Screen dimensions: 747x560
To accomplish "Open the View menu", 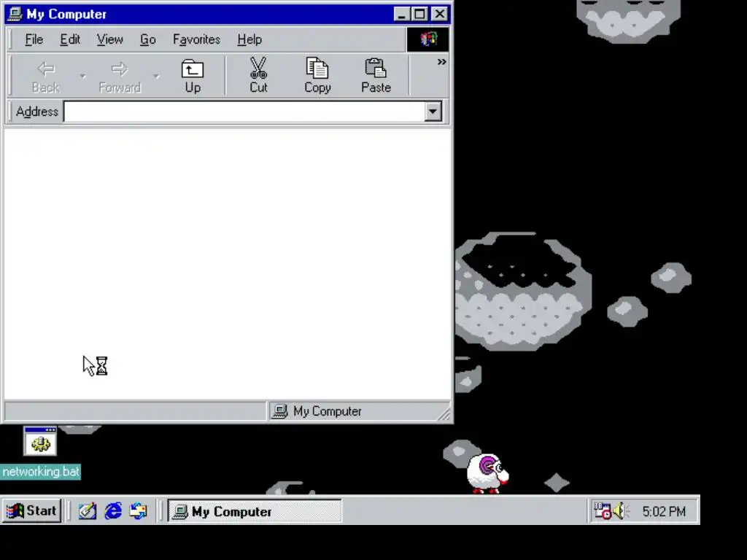I will (110, 39).
